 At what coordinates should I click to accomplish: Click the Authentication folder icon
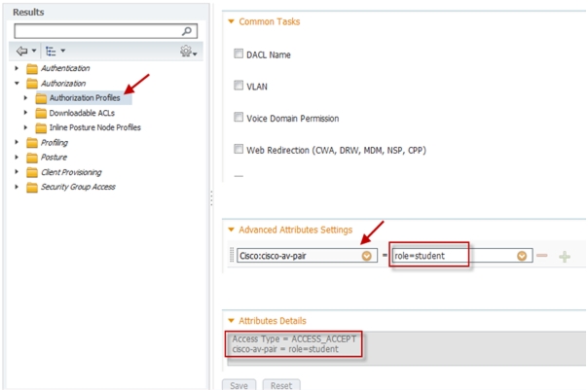click(x=32, y=68)
